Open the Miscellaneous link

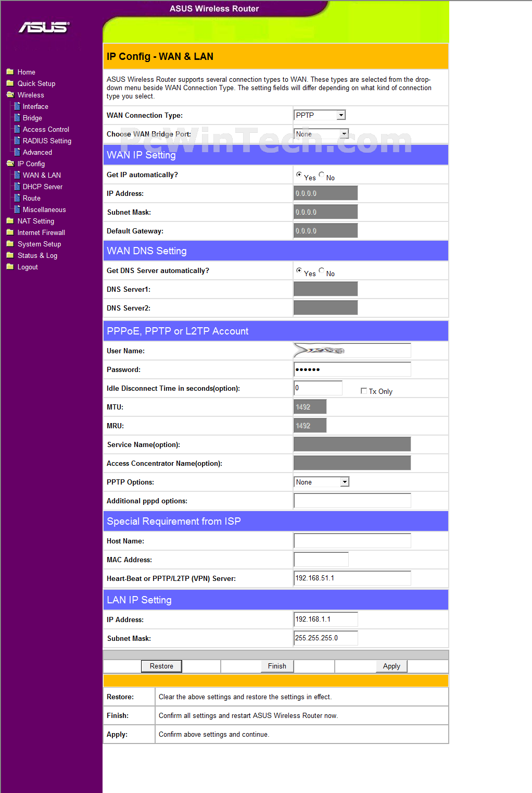coord(44,209)
